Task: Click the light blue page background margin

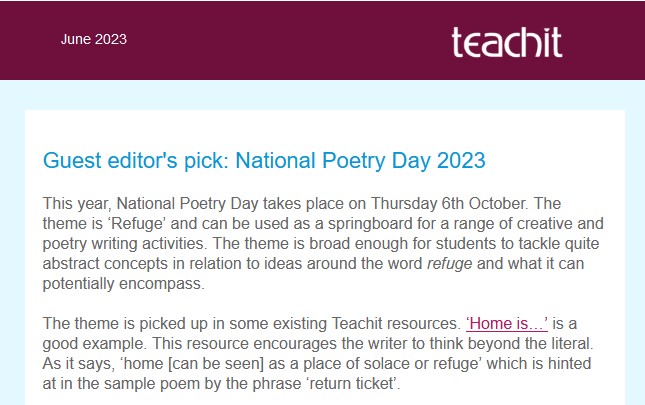Action: coord(12,250)
